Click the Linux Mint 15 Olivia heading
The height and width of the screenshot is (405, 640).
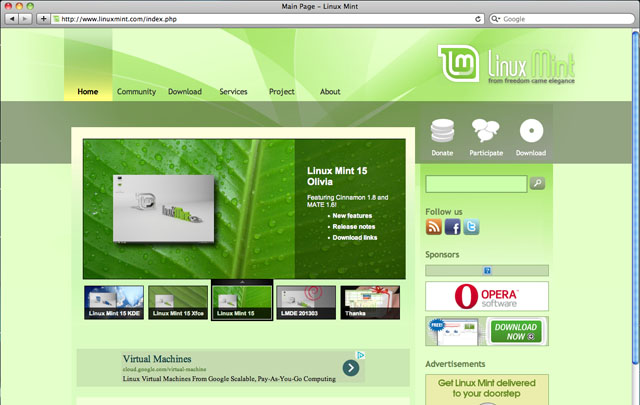point(337,176)
